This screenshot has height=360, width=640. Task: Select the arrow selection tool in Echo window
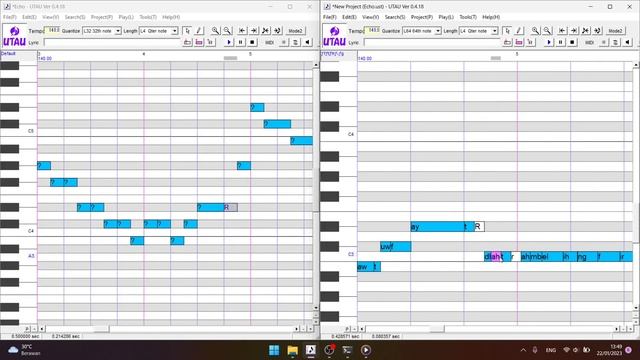click(x=187, y=31)
